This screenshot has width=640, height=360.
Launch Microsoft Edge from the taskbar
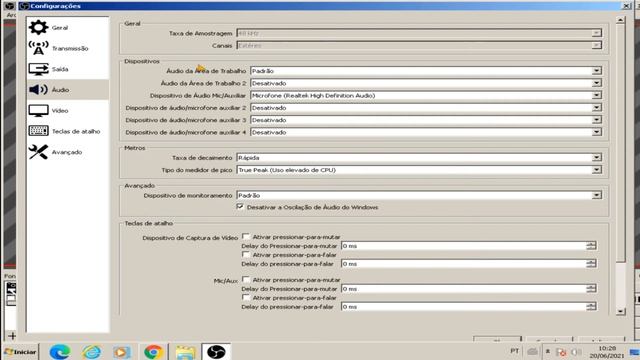coord(60,352)
